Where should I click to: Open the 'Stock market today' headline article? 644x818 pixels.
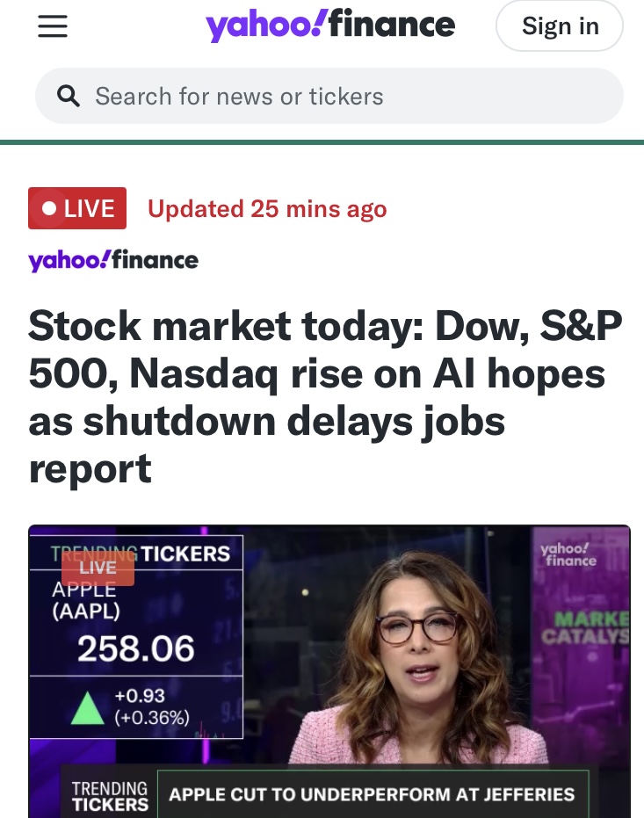(x=325, y=397)
